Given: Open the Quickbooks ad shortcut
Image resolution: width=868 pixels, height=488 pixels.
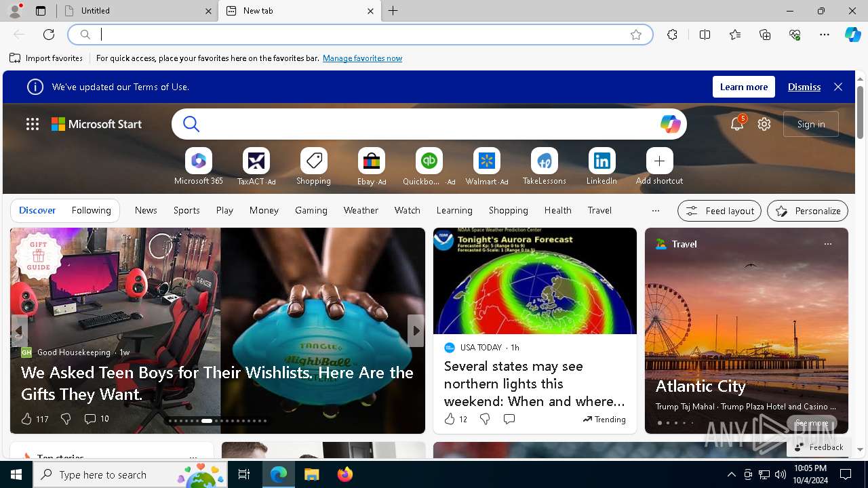Looking at the screenshot, I should [429, 167].
